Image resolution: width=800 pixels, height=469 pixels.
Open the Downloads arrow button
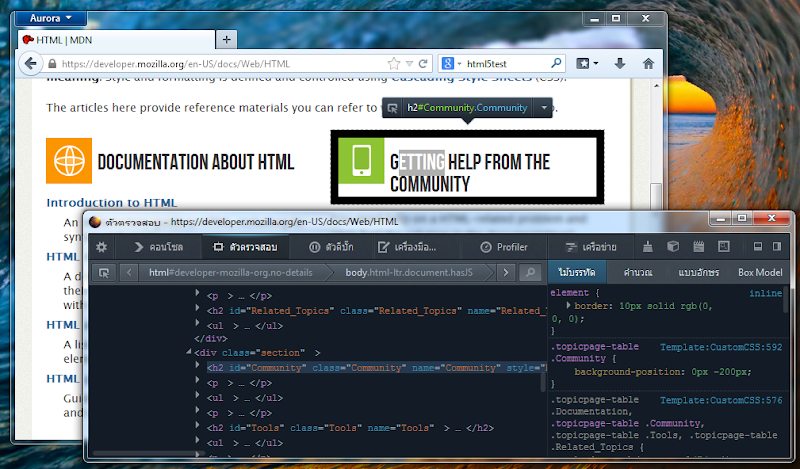620,64
